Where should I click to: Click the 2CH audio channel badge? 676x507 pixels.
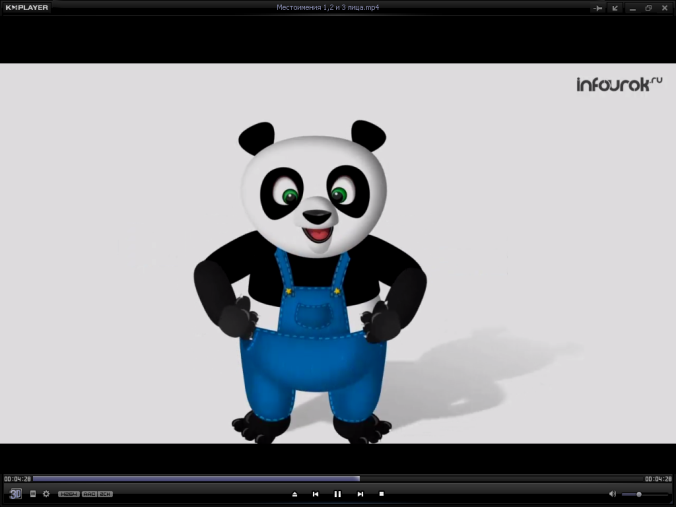[x=105, y=494]
